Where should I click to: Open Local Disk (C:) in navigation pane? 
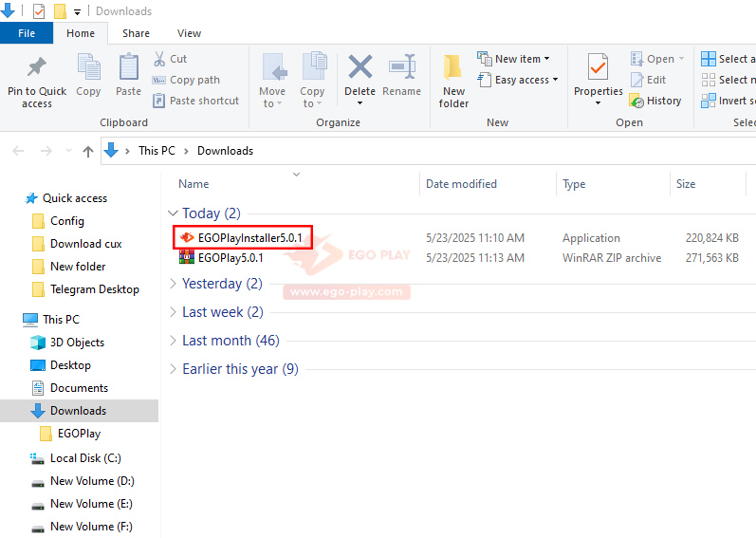coord(85,458)
